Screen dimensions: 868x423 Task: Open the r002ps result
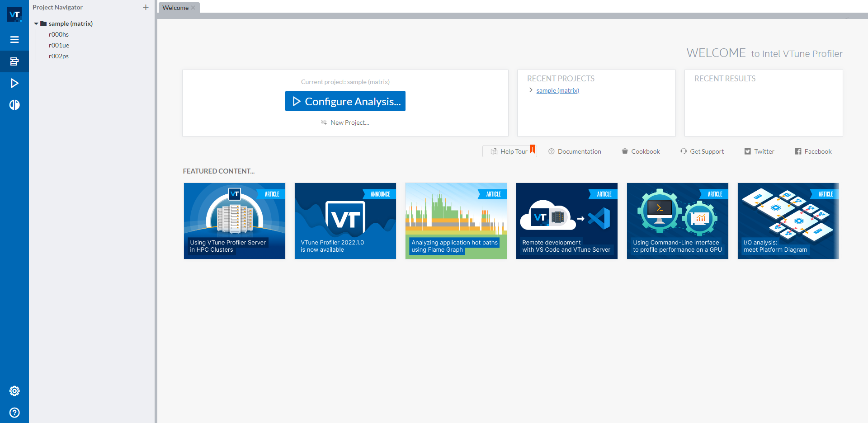point(59,56)
